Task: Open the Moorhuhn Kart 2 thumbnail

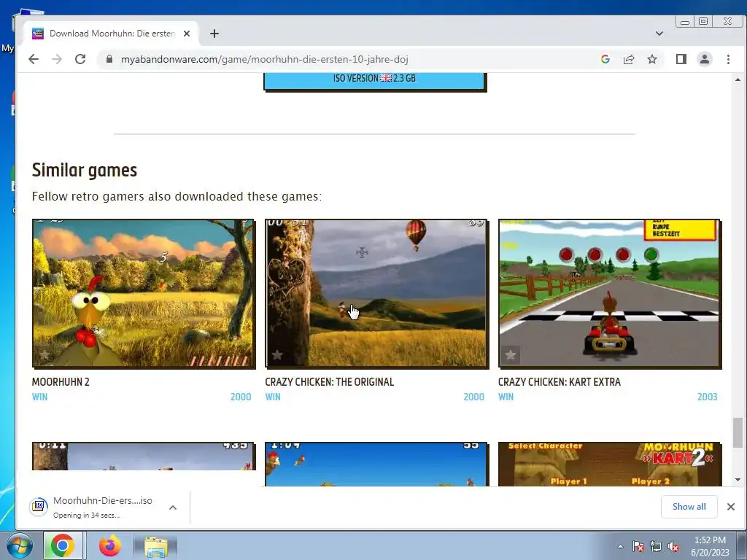Action: pyautogui.click(x=609, y=464)
